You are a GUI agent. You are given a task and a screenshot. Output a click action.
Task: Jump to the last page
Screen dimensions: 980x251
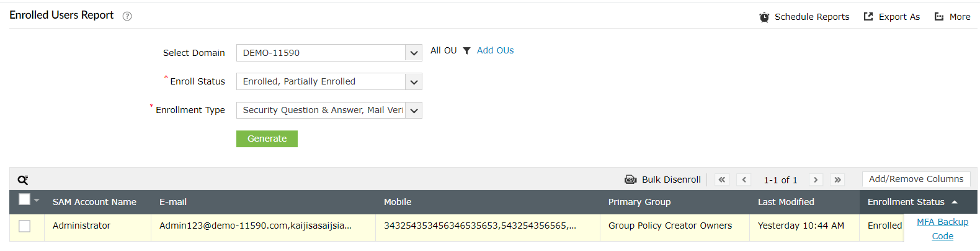(837, 180)
